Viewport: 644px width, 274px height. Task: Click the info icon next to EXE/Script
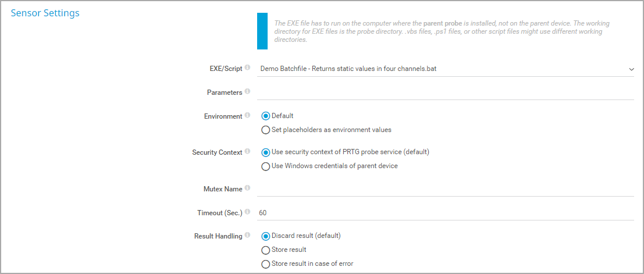tap(247, 68)
